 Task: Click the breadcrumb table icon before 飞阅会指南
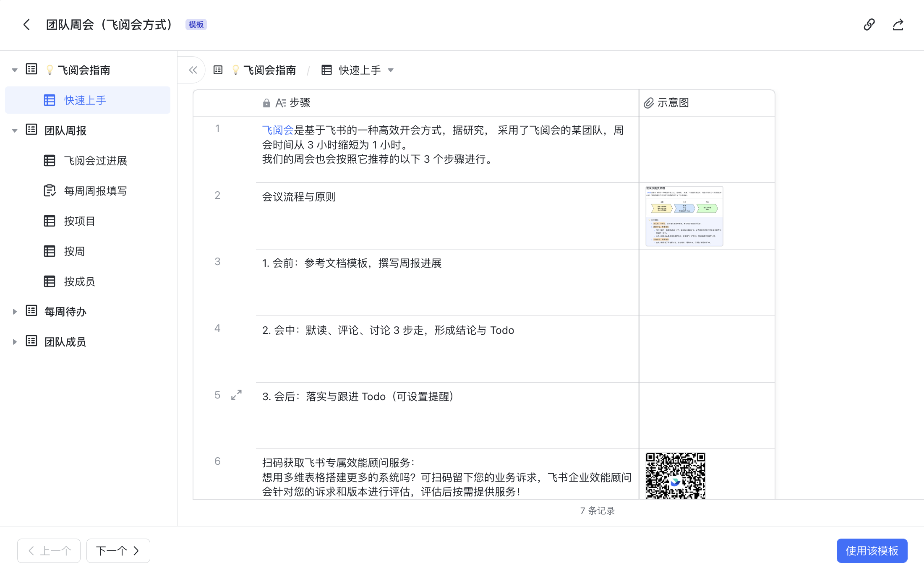tap(218, 70)
